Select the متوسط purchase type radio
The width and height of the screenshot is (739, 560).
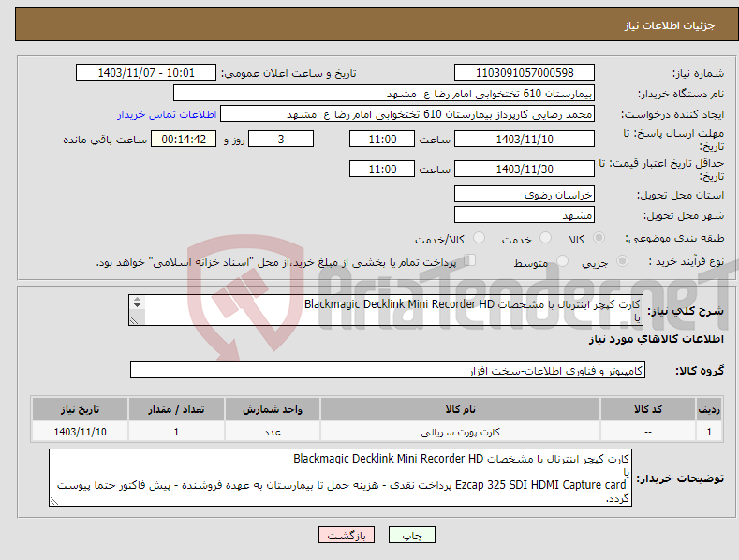[562, 260]
